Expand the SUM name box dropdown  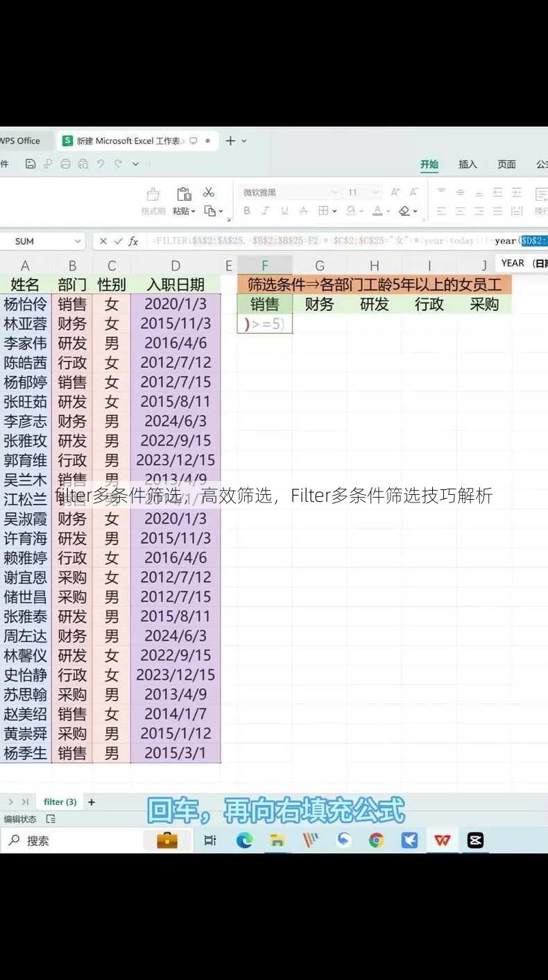(x=77, y=241)
